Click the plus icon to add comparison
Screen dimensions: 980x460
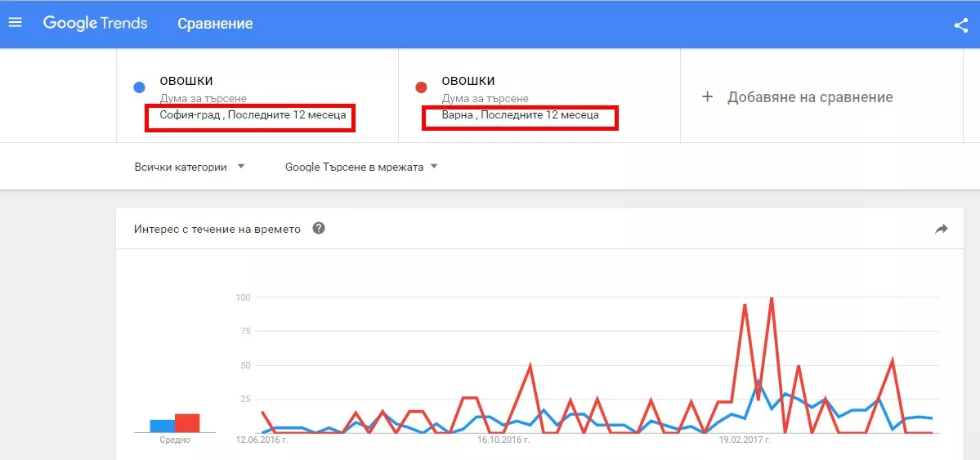pos(708,97)
